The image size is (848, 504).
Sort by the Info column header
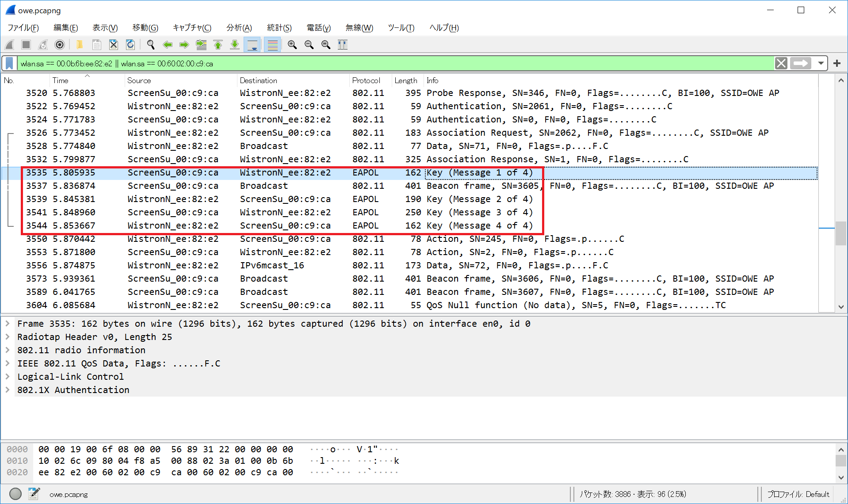tap(621, 80)
